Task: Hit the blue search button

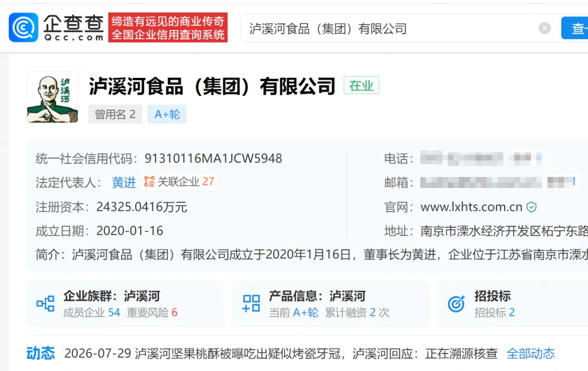Action: [574, 28]
